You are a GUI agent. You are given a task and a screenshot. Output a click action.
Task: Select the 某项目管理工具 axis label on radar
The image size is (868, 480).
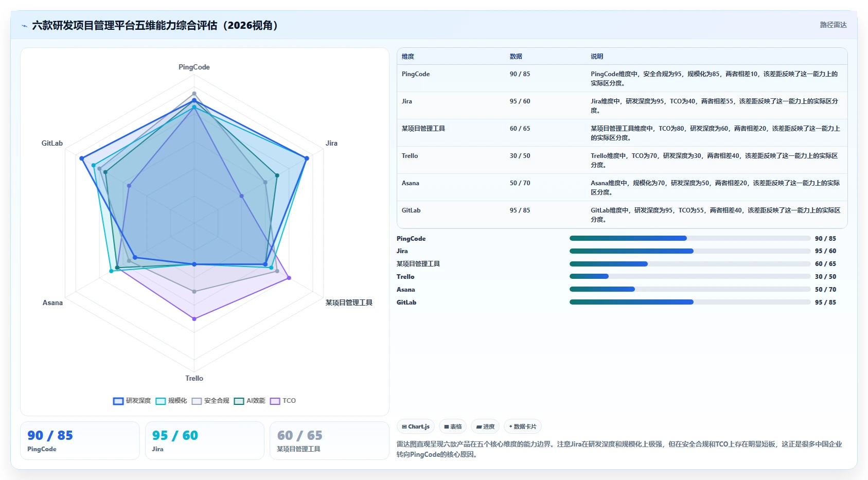point(349,303)
